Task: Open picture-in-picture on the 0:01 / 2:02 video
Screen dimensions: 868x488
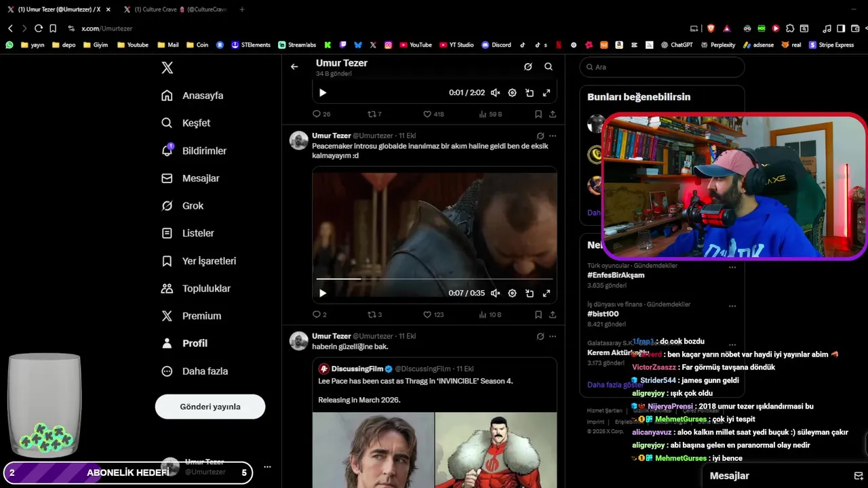Action: (x=529, y=93)
